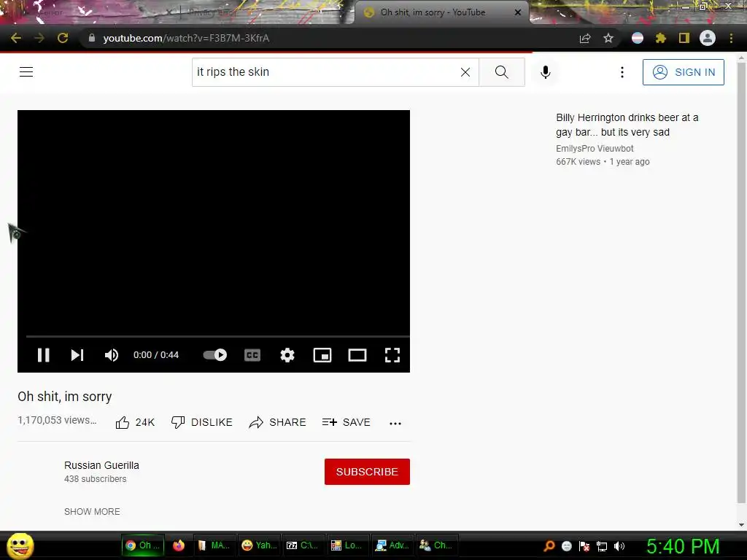Open the 'MA...' taskbar window

[x=214, y=545]
